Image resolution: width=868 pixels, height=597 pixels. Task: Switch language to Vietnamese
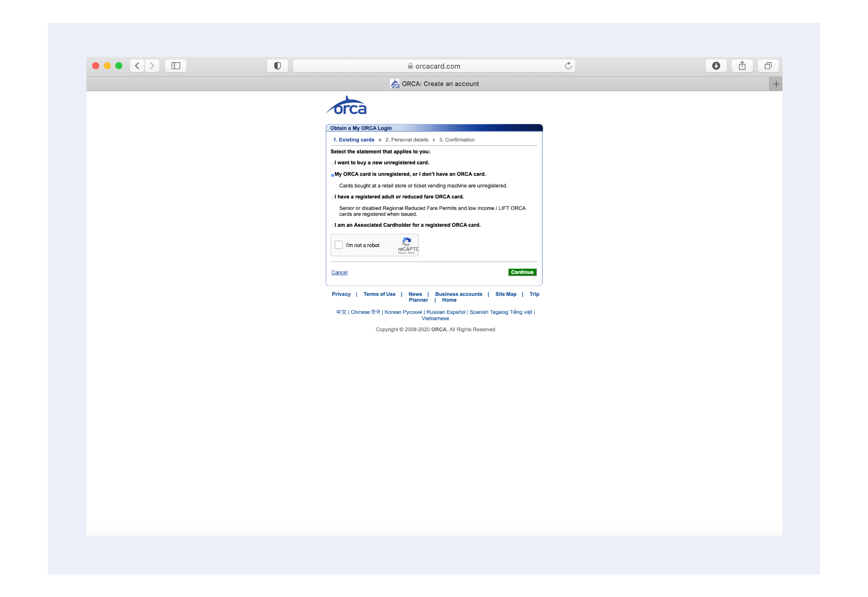click(x=436, y=319)
